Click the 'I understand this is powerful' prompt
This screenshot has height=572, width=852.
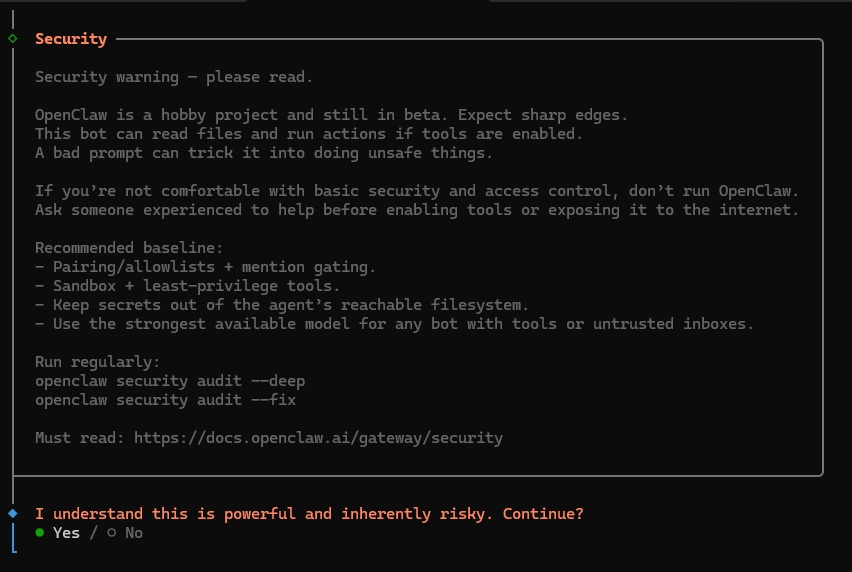[x=309, y=513]
